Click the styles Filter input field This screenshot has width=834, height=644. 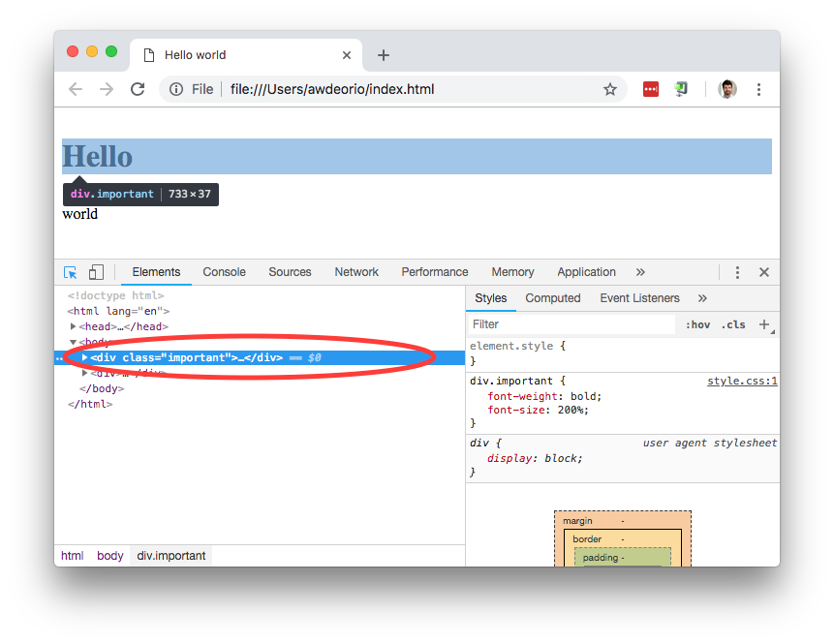571,324
